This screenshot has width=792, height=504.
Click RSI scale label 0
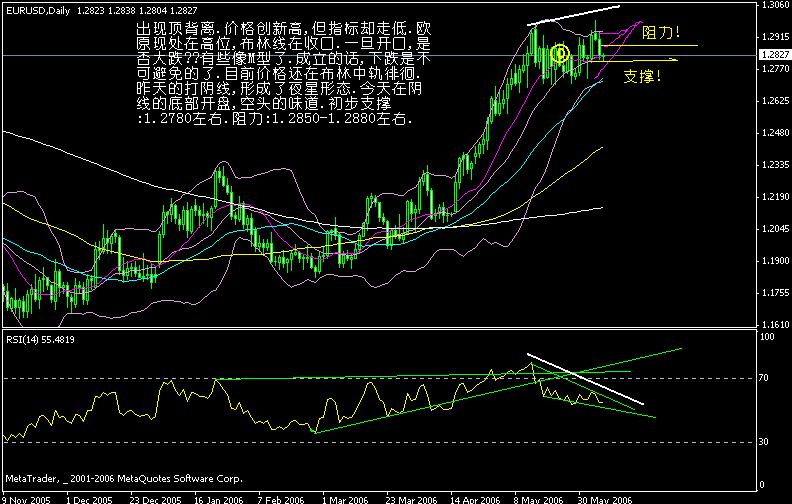(x=762, y=485)
